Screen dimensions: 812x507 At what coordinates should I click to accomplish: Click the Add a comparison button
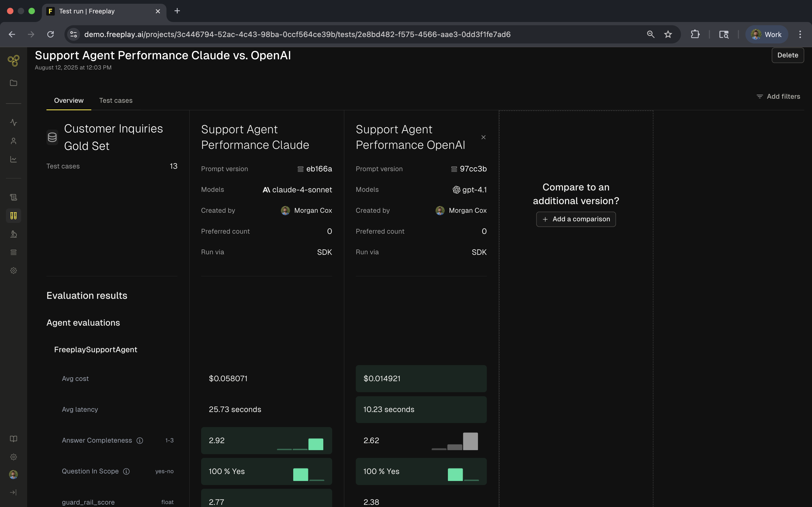(x=576, y=219)
